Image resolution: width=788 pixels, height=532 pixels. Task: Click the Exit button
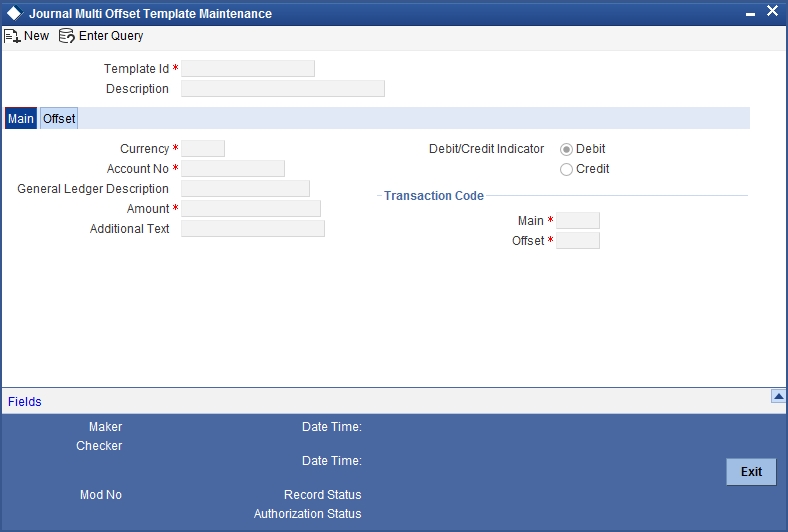(751, 472)
